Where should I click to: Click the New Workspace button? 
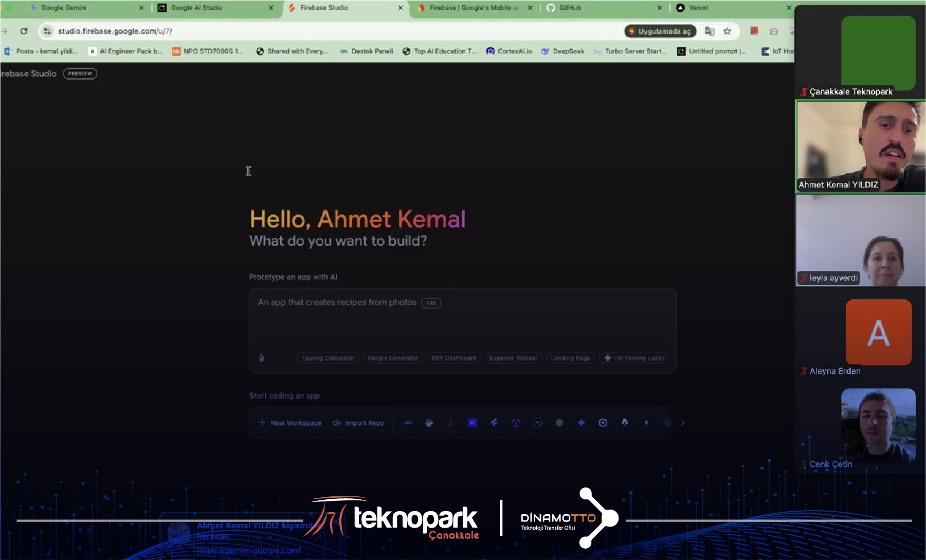[290, 423]
